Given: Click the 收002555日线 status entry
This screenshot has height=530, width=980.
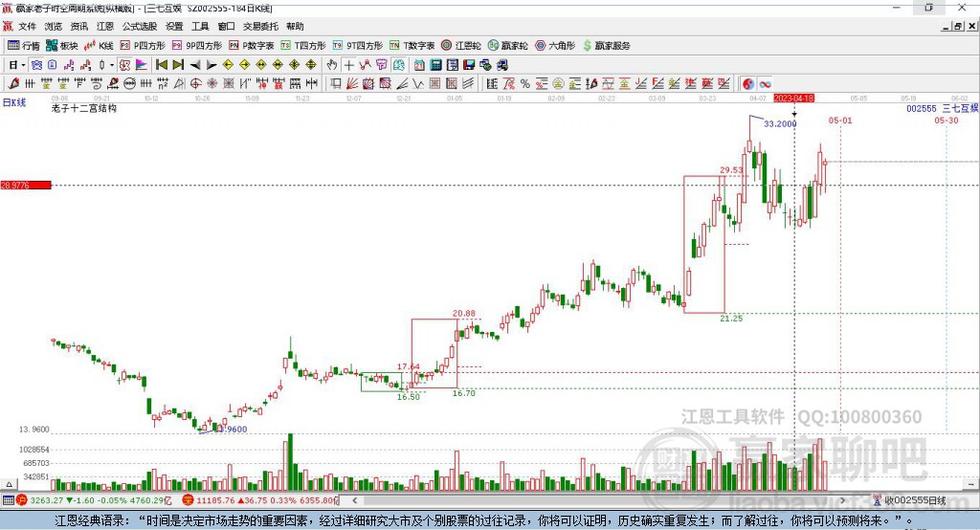Looking at the screenshot, I should (910, 500).
